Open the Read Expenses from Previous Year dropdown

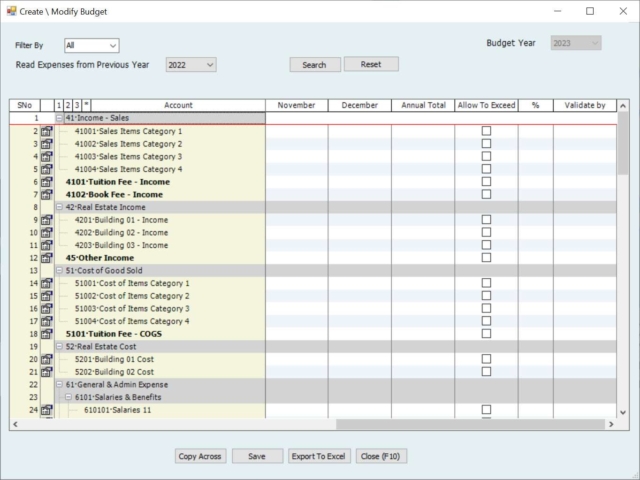click(191, 65)
